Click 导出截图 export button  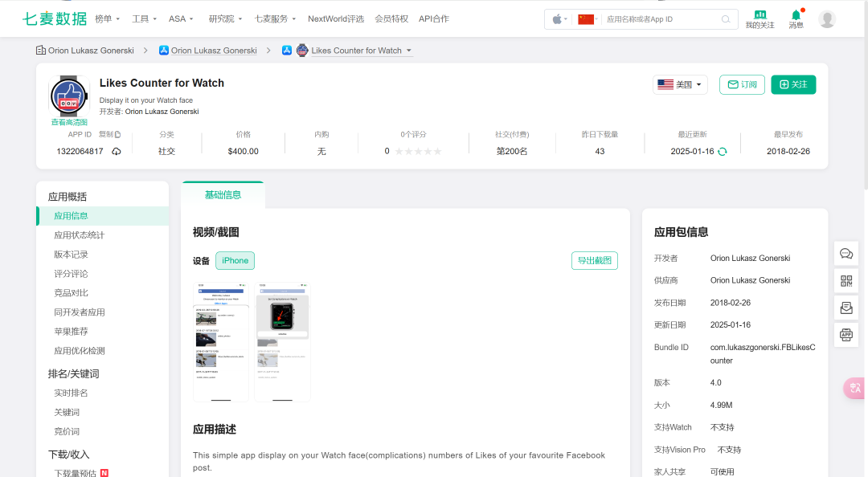[595, 261]
